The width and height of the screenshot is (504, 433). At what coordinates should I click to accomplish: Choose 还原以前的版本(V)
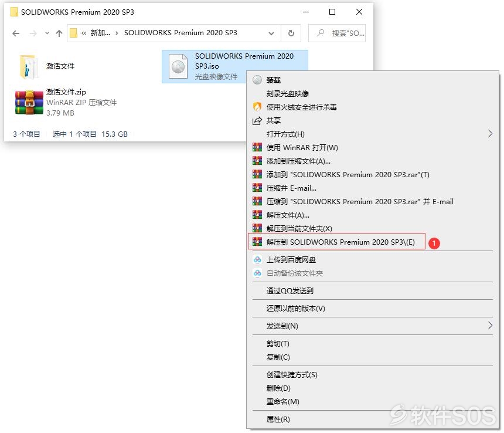tap(373, 309)
